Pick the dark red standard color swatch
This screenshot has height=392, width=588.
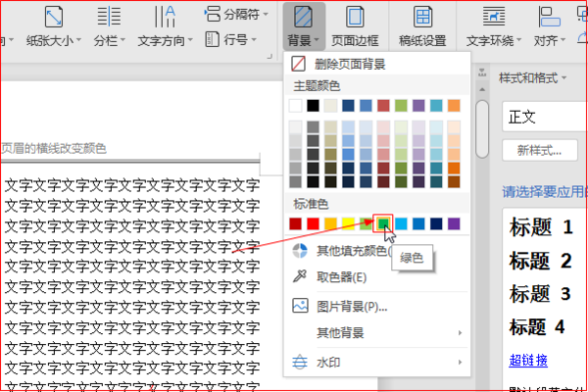296,223
